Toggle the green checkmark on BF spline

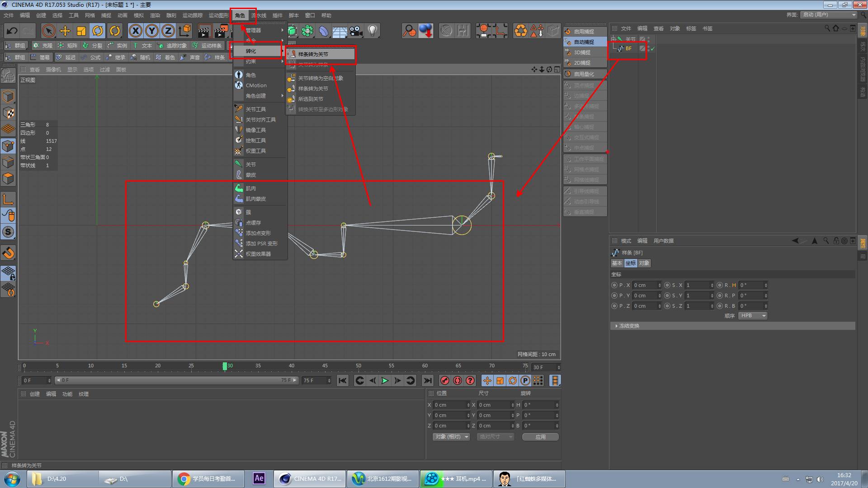click(653, 48)
